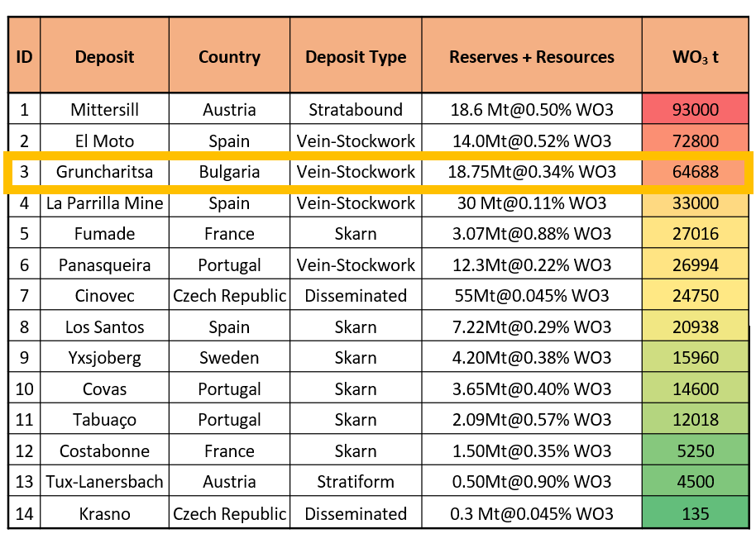Click the green 135 value cell

pyautogui.click(x=695, y=513)
